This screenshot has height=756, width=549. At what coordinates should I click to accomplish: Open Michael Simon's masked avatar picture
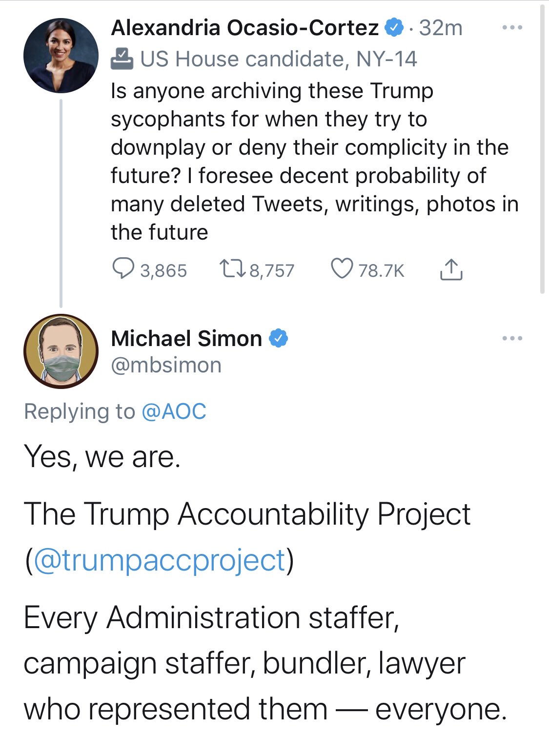point(61,351)
